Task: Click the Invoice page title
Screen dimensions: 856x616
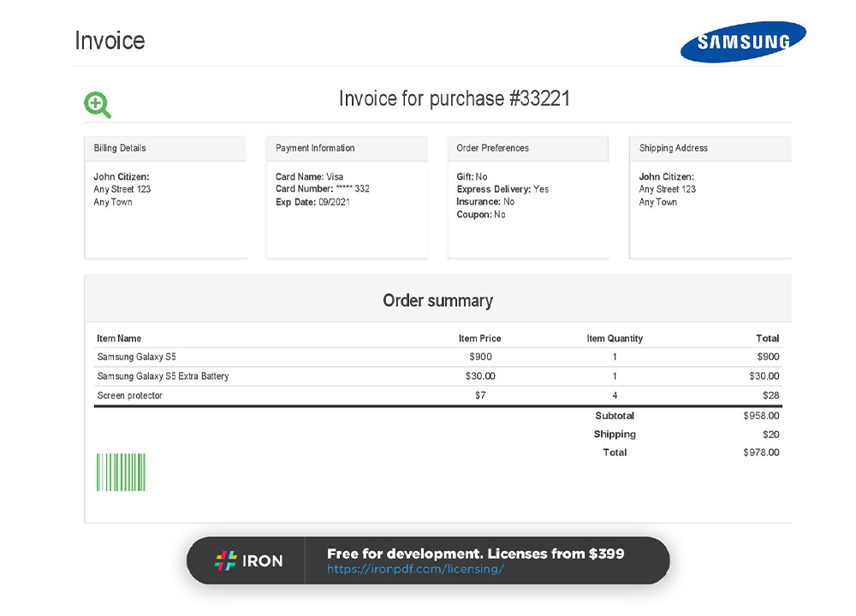Action: pos(110,39)
